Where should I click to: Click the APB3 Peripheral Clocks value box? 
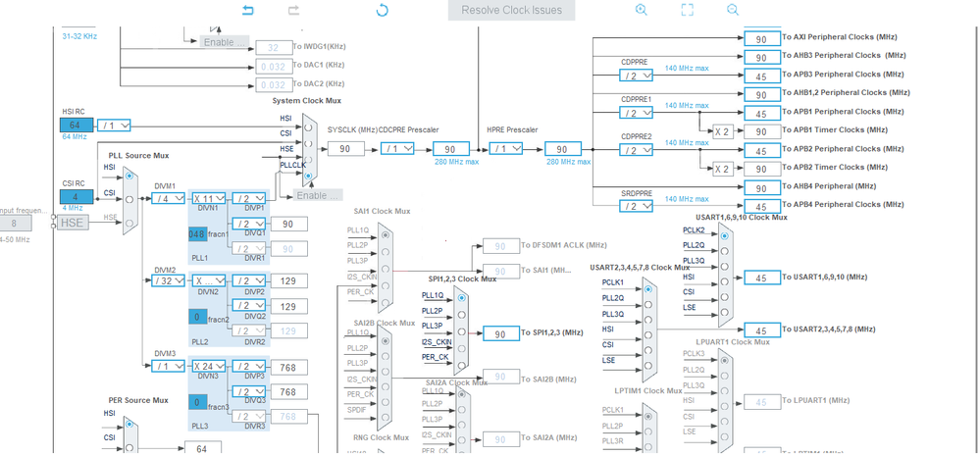tap(762, 76)
